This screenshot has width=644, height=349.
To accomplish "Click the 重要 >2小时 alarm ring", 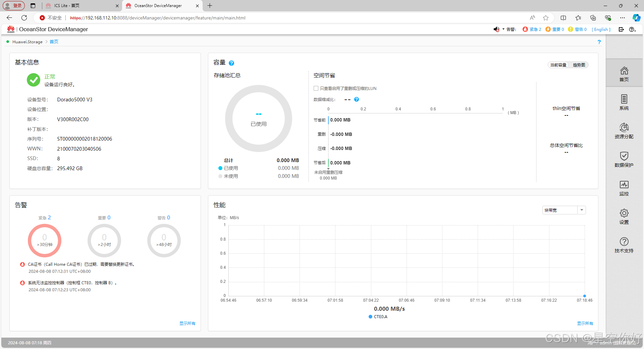I will [104, 241].
